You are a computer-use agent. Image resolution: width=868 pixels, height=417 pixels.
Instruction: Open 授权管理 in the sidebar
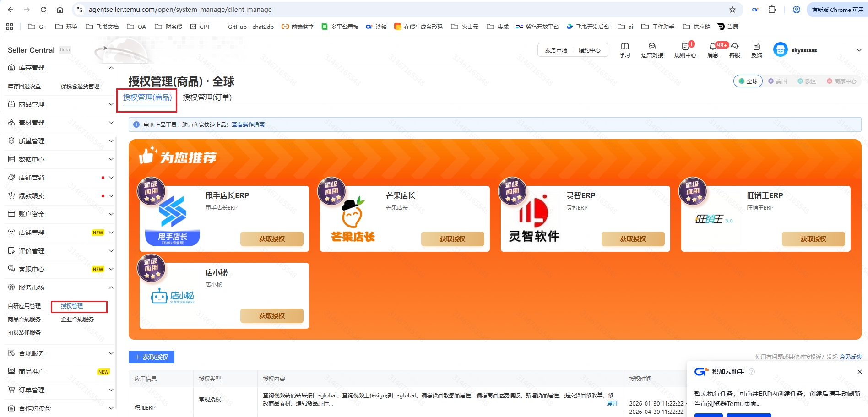72,306
